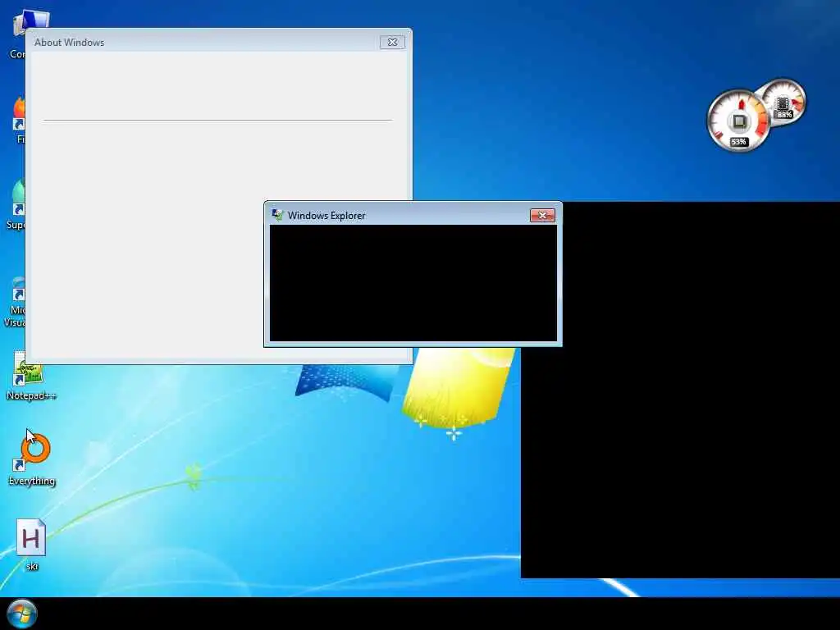This screenshot has width=840, height=630.
Task: Click the Windows Explorer dialog title icon
Action: (277, 215)
